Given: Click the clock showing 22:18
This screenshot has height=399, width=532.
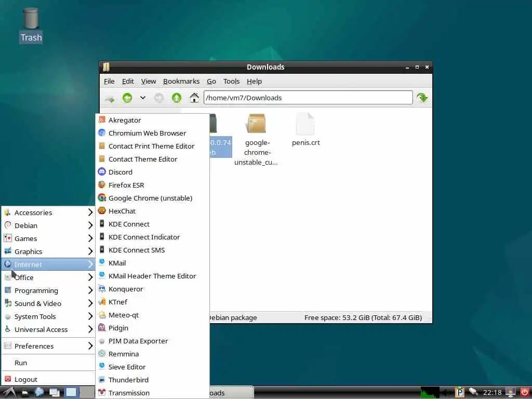Looking at the screenshot, I should point(492,393).
